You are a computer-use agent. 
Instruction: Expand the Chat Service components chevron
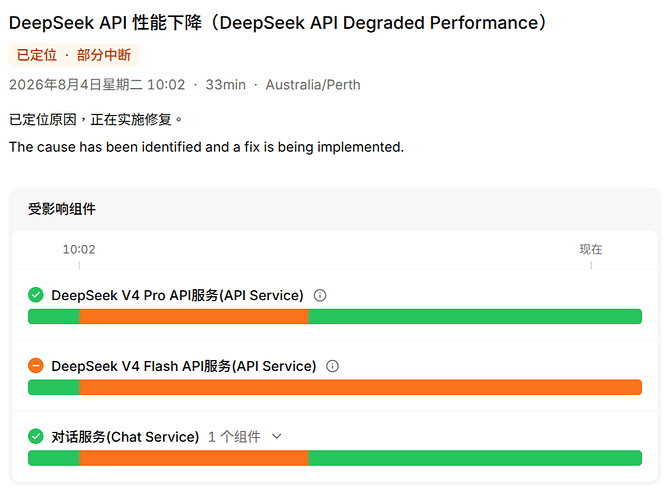click(277, 437)
